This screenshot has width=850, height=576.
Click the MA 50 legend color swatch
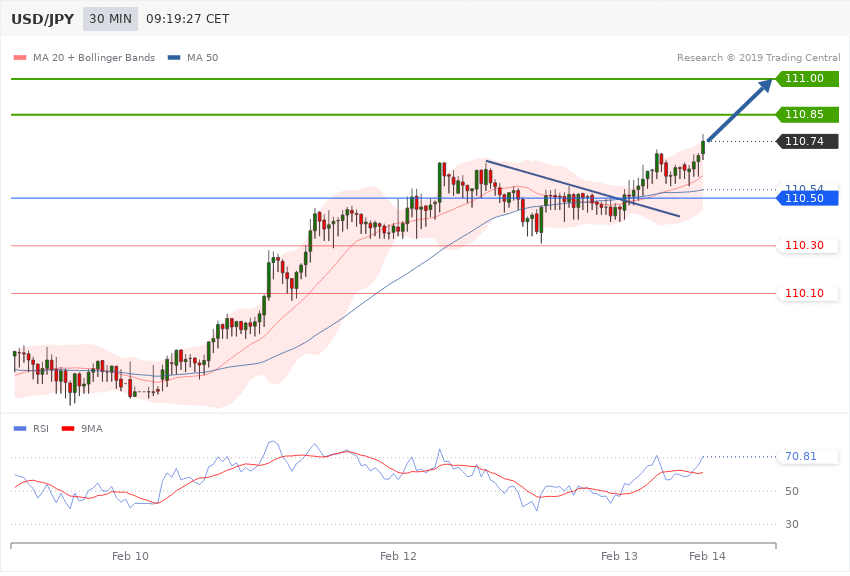[174, 57]
